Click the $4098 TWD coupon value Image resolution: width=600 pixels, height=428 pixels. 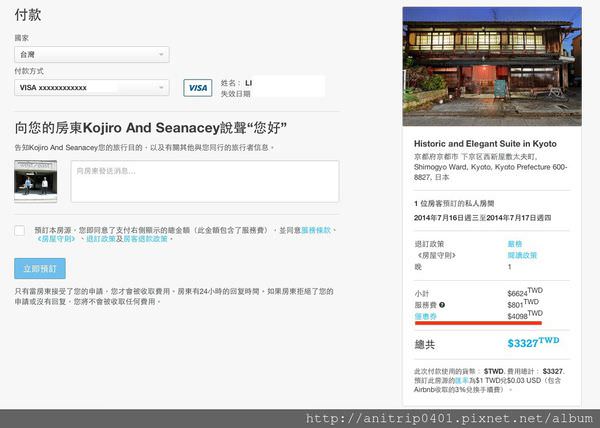[x=525, y=316]
